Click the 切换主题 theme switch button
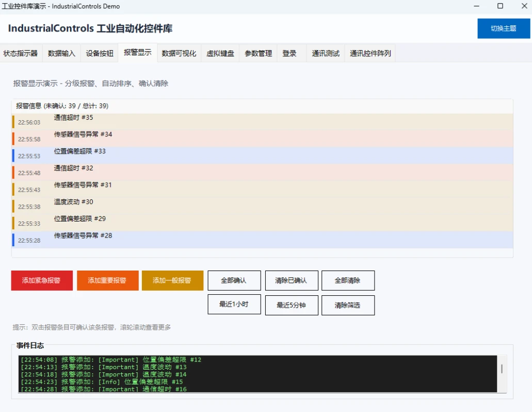This screenshot has width=532, height=412. pyautogui.click(x=504, y=28)
